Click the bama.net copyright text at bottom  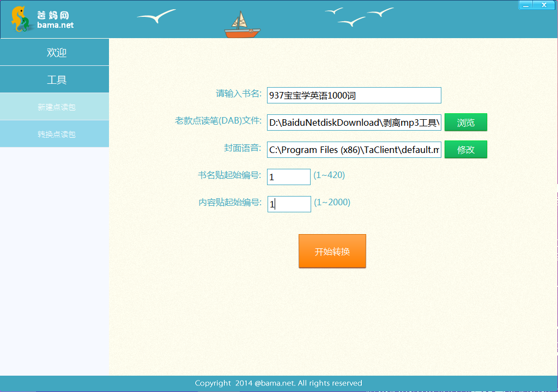(278, 383)
